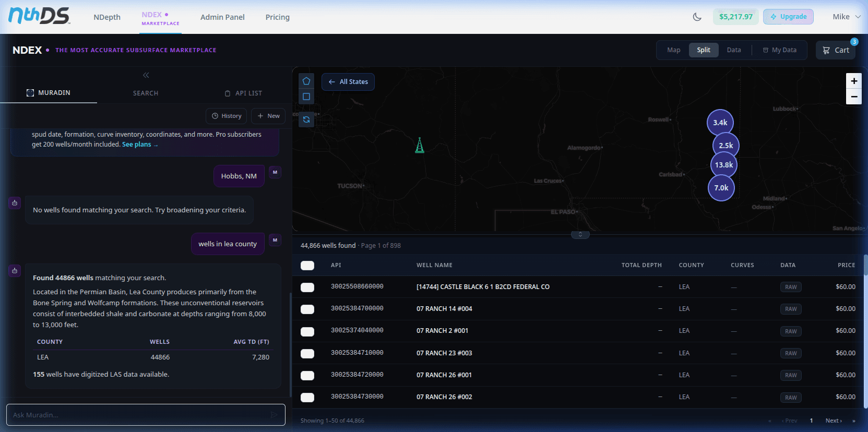The height and width of the screenshot is (432, 868).
Task: Zoom out on the map
Action: pos(854,97)
